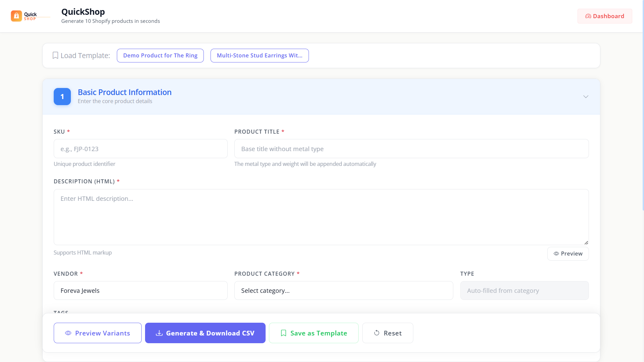The height and width of the screenshot is (362, 644).
Task: Click the bookmark icon in Save as Template
Action: click(284, 333)
